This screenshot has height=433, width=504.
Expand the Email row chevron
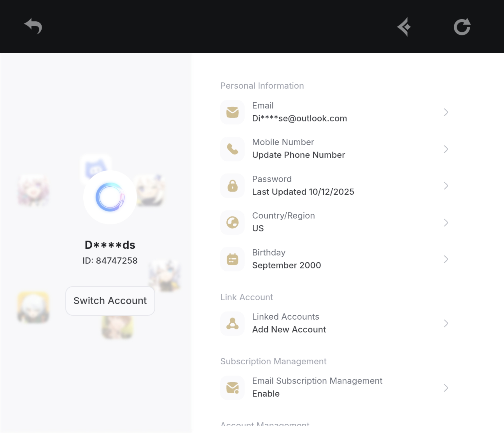pos(446,112)
